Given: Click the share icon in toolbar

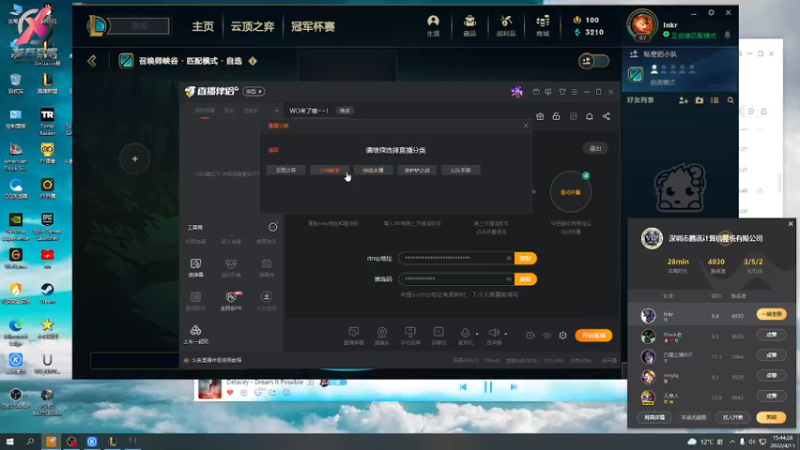Looking at the screenshot, I should [x=606, y=116].
